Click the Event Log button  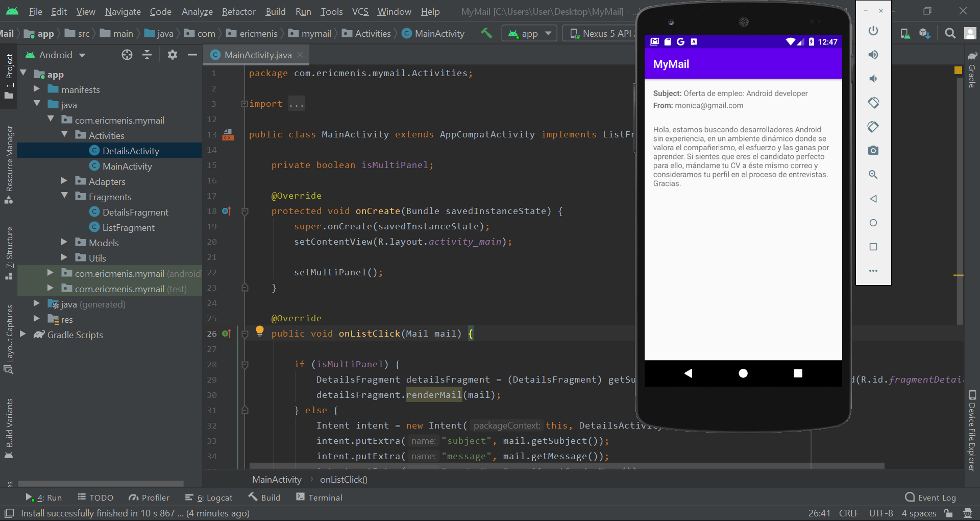(931, 497)
